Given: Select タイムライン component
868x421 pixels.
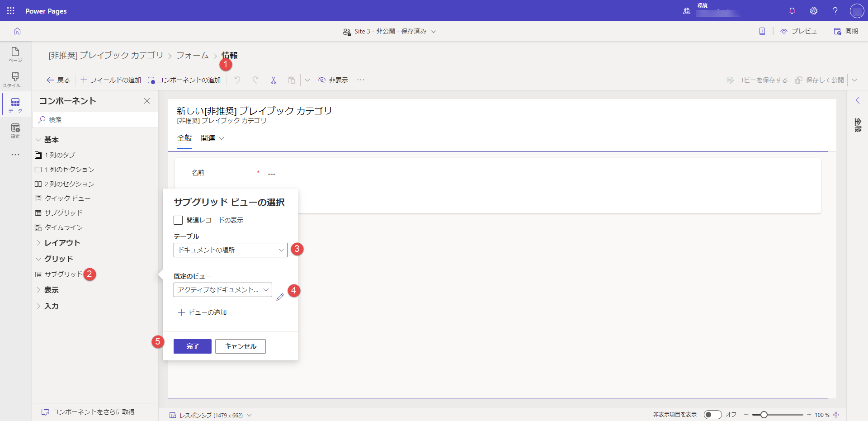Looking at the screenshot, I should click(59, 227).
